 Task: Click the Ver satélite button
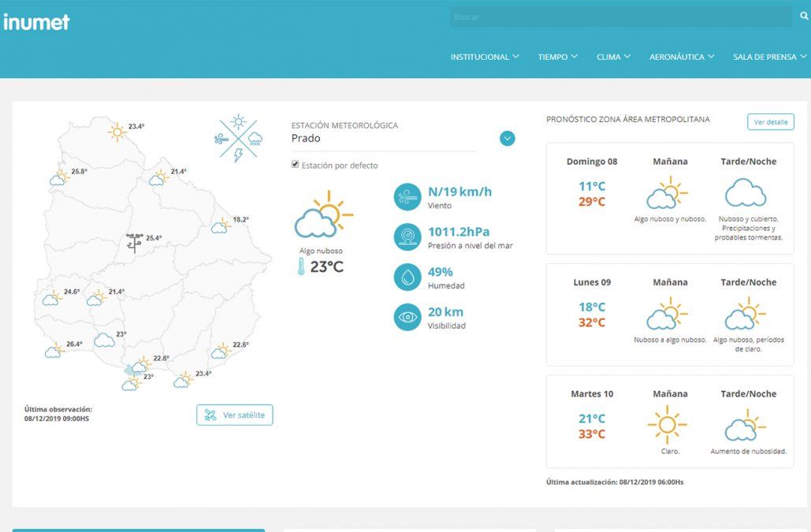[235, 415]
